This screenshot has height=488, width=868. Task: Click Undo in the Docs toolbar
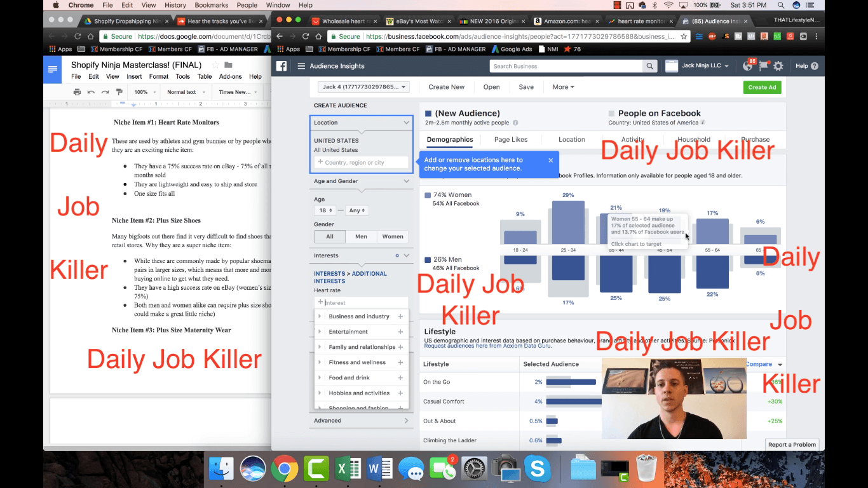(91, 92)
